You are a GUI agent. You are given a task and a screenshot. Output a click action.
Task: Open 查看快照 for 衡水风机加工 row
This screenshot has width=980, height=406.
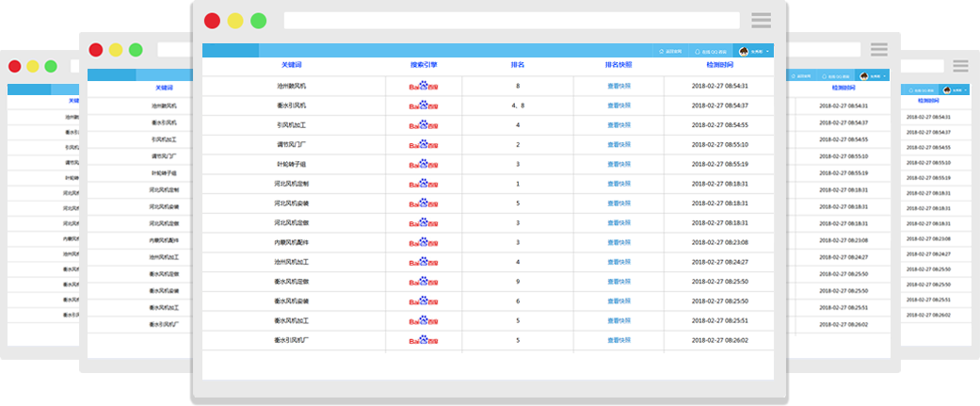[x=619, y=320]
